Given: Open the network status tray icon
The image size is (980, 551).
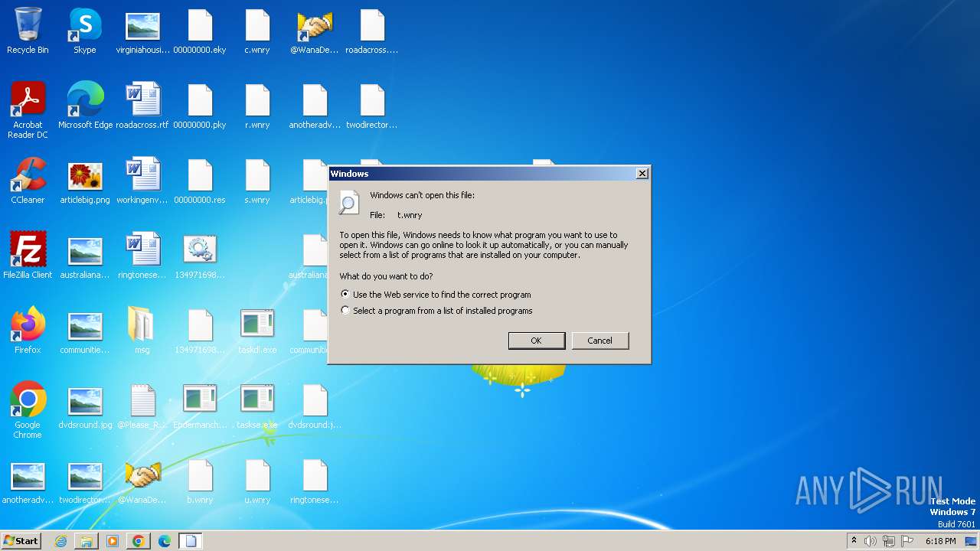Looking at the screenshot, I should tap(889, 541).
